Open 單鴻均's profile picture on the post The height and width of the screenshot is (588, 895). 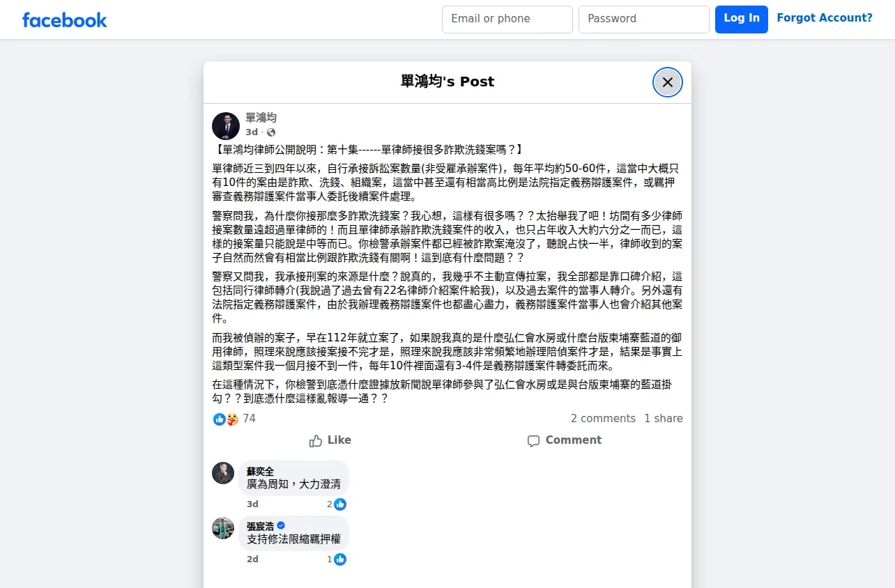[x=226, y=125]
